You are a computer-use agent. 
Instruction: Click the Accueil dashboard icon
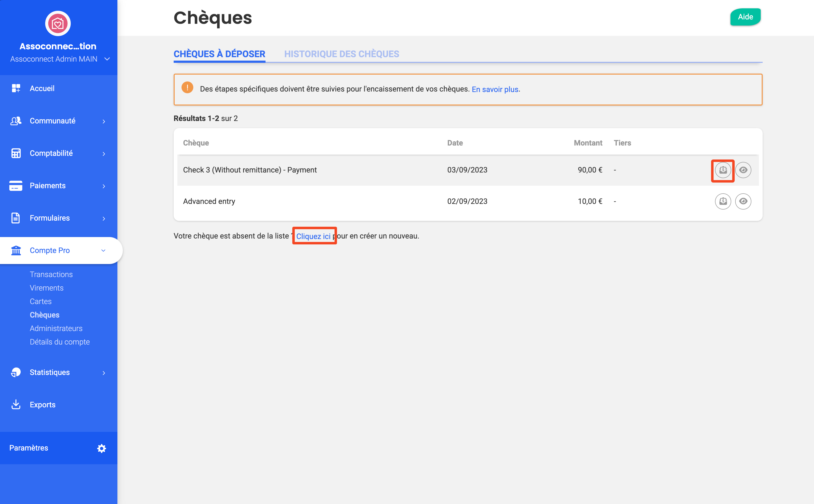[x=16, y=88]
